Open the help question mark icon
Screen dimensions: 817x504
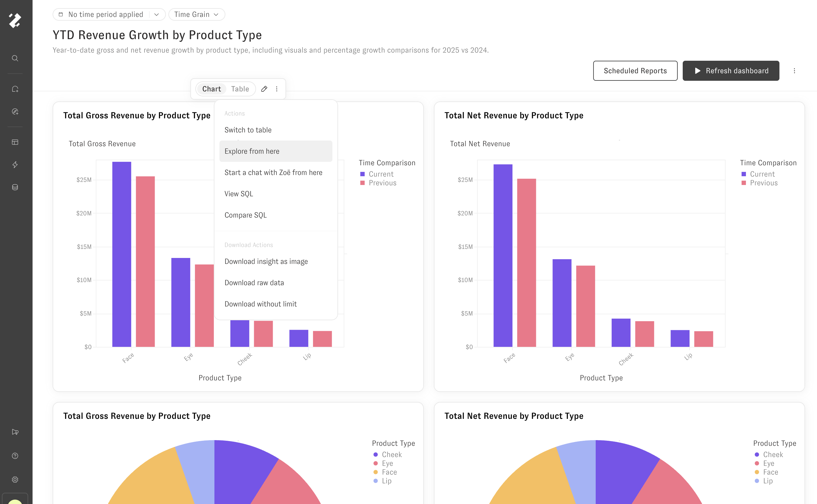coord(15,456)
